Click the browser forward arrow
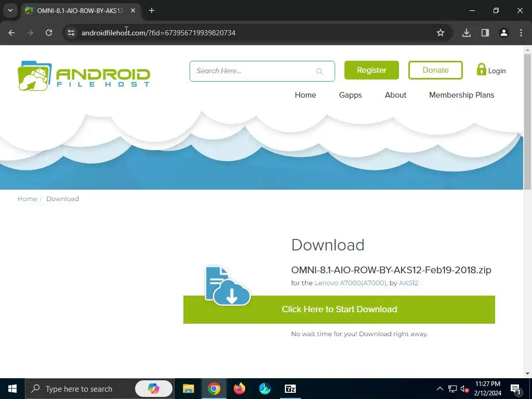Screen dimensions: 532x399 (x=30, y=33)
